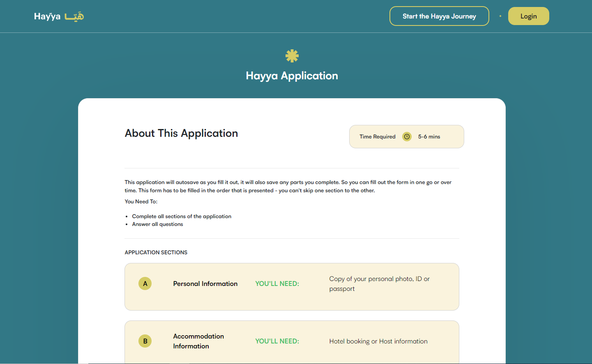592x364 pixels.
Task: Click Copy of your personal photo text
Action: click(380, 283)
